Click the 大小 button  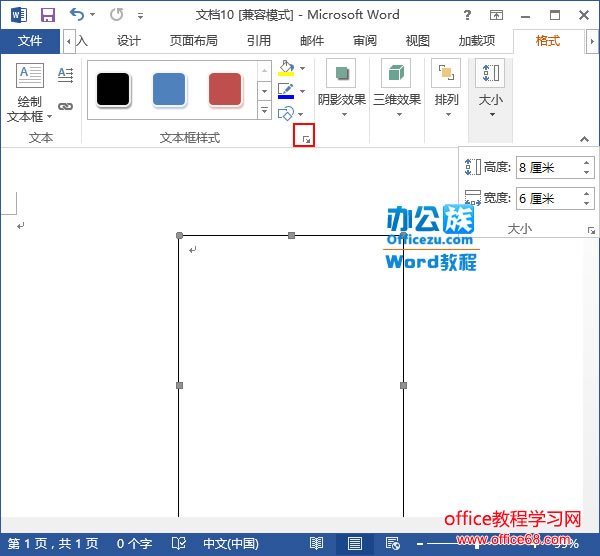pyautogui.click(x=491, y=89)
